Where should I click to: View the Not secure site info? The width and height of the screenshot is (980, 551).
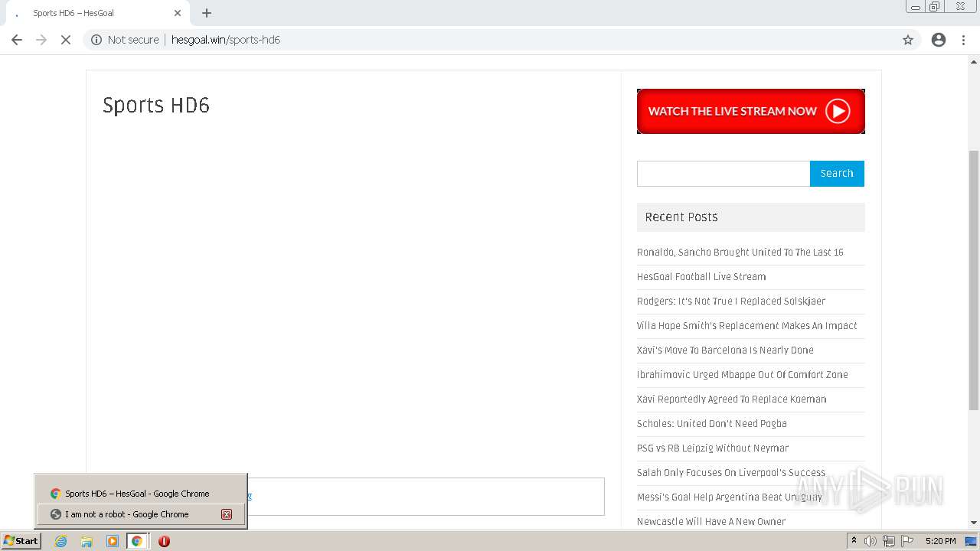pos(125,40)
